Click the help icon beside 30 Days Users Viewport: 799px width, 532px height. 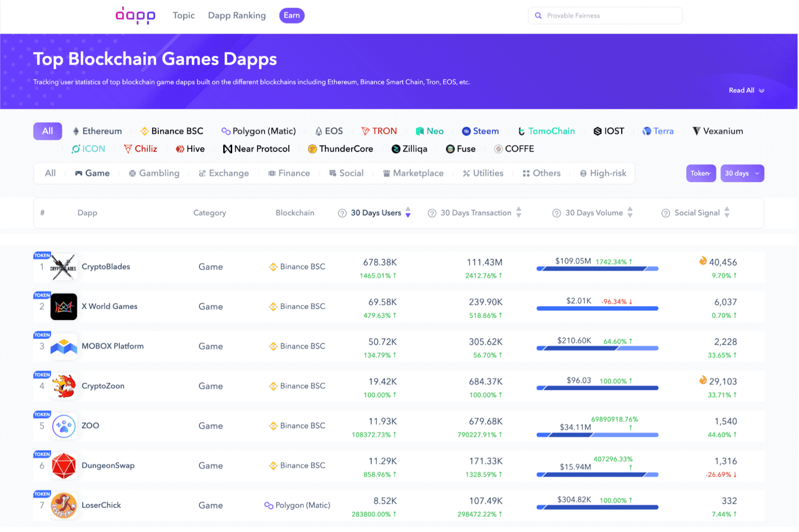point(342,213)
